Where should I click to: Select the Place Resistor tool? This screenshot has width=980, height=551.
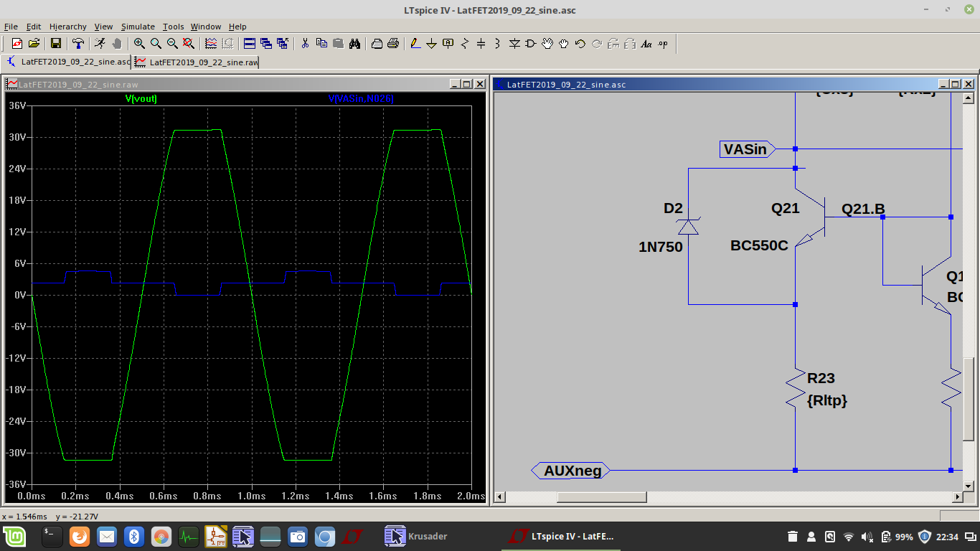click(x=465, y=44)
